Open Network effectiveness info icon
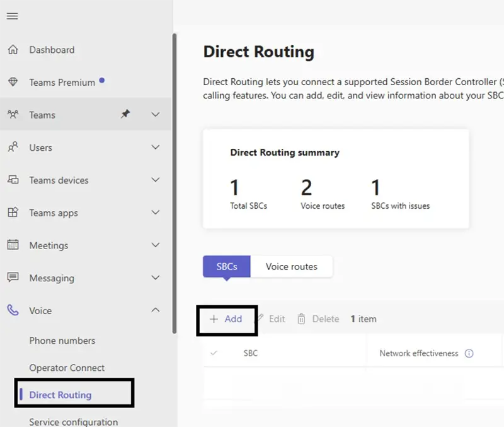 (x=469, y=353)
